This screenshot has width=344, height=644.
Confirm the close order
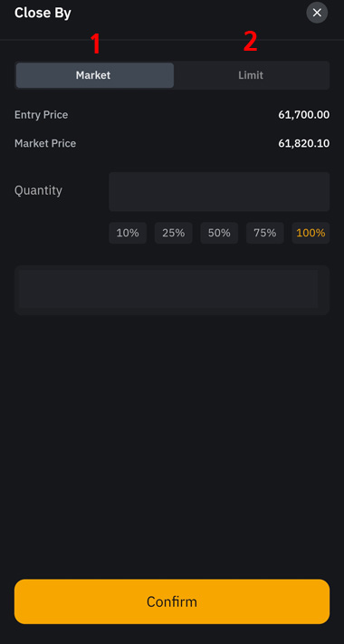point(172,601)
